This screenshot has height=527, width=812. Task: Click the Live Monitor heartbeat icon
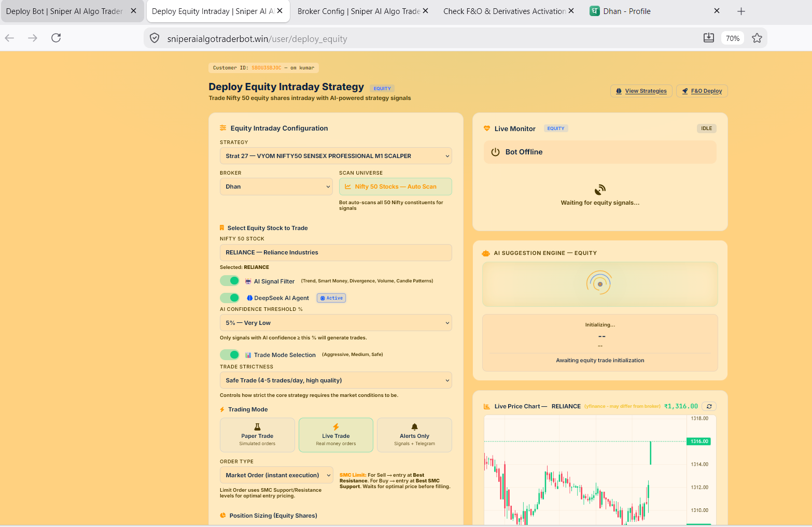click(x=487, y=129)
